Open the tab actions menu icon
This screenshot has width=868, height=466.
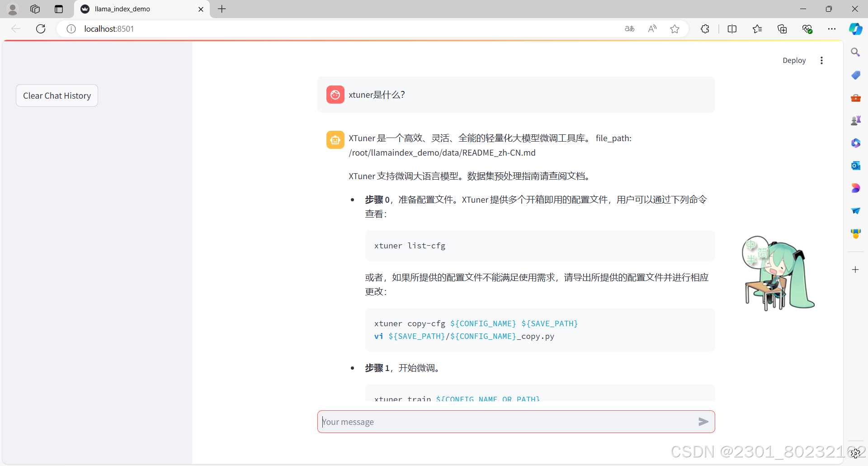tap(59, 9)
